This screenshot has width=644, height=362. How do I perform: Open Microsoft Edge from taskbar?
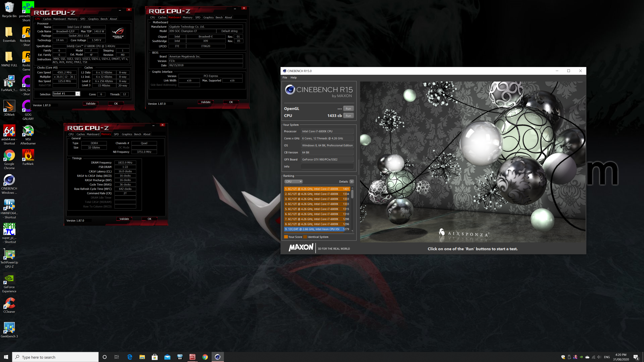130,357
